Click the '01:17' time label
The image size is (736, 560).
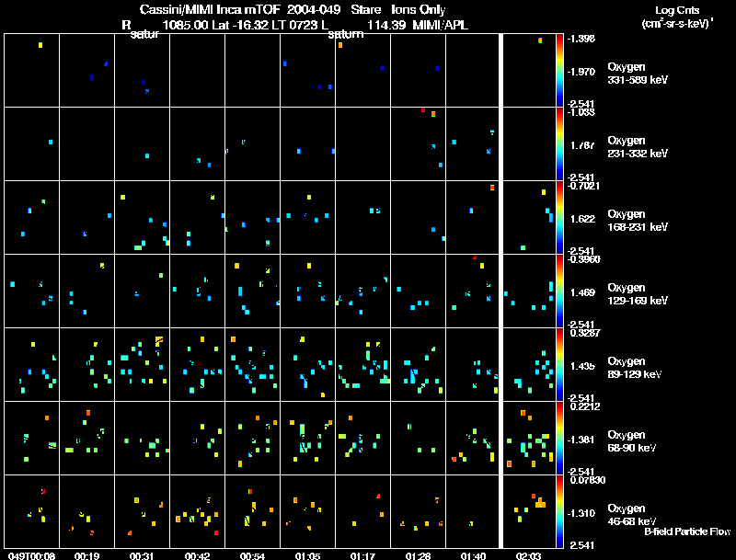(362, 555)
